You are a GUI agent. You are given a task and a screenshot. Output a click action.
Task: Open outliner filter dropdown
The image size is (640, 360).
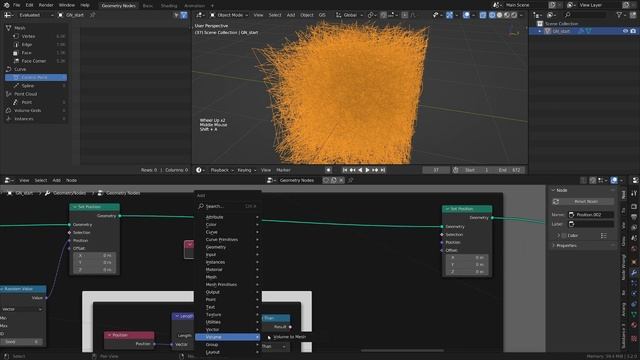(621, 15)
